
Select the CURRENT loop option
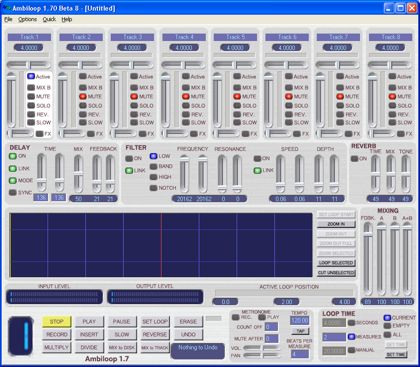(387, 317)
